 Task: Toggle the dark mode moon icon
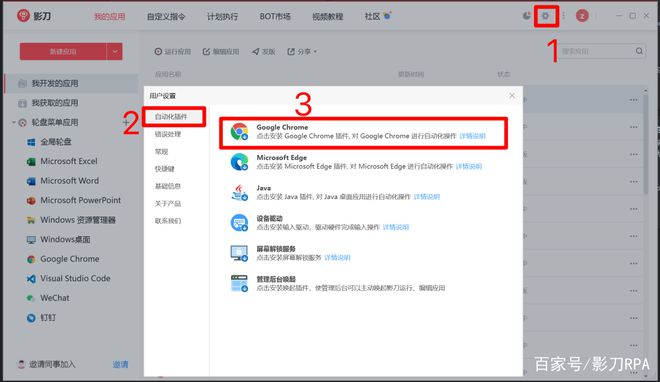tap(527, 16)
